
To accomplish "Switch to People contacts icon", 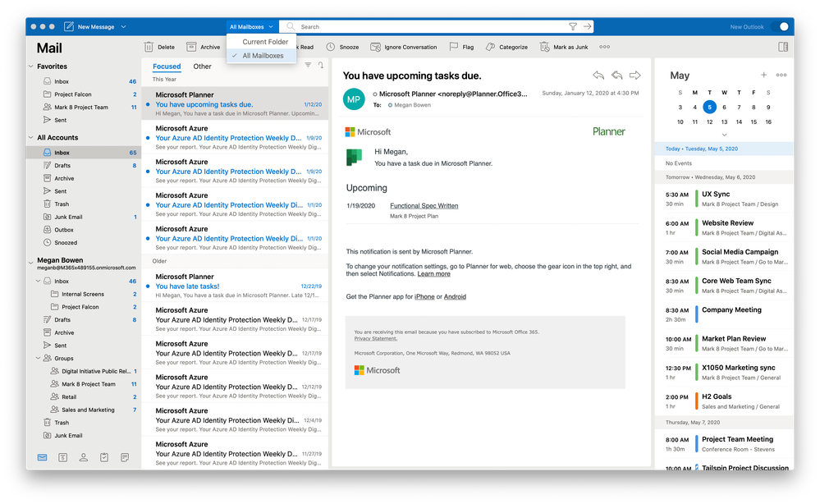I will [83, 457].
